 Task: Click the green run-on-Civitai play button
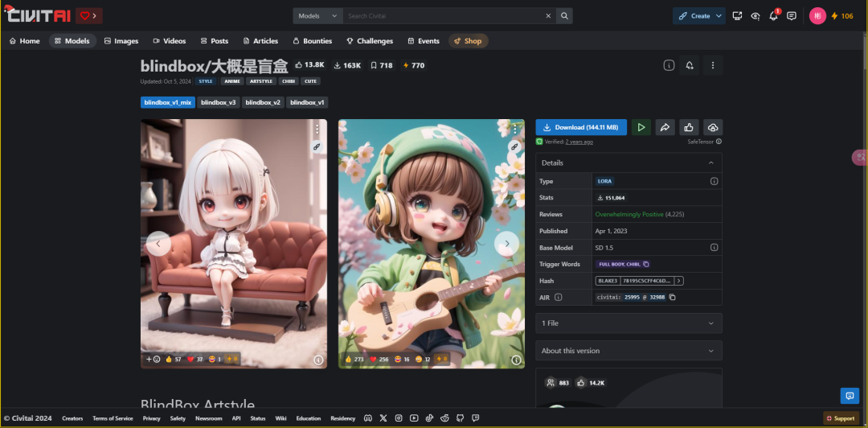pos(641,127)
